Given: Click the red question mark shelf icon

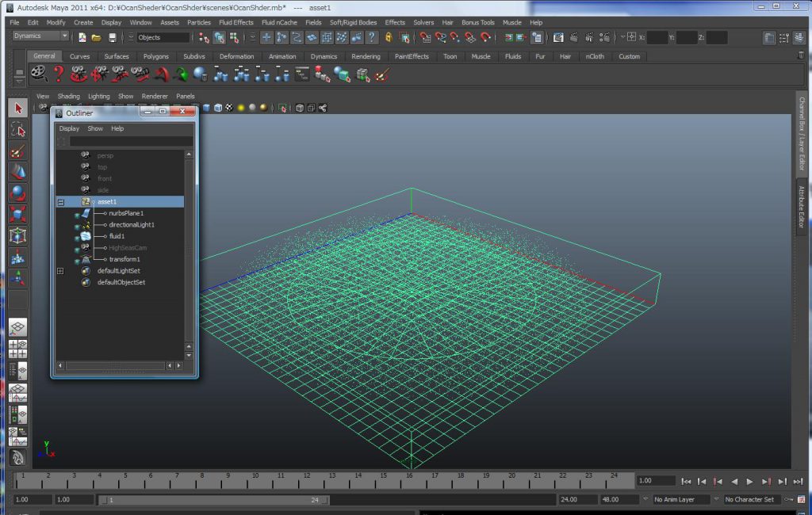Looking at the screenshot, I should click(x=59, y=74).
